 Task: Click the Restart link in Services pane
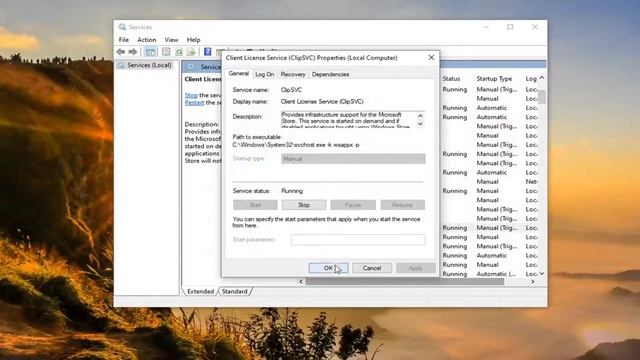[x=194, y=102]
